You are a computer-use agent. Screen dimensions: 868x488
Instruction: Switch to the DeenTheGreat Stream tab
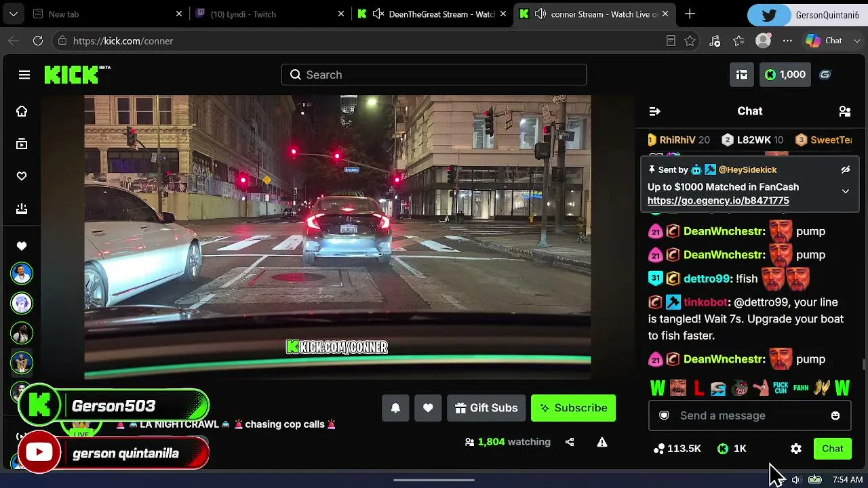[x=433, y=14]
